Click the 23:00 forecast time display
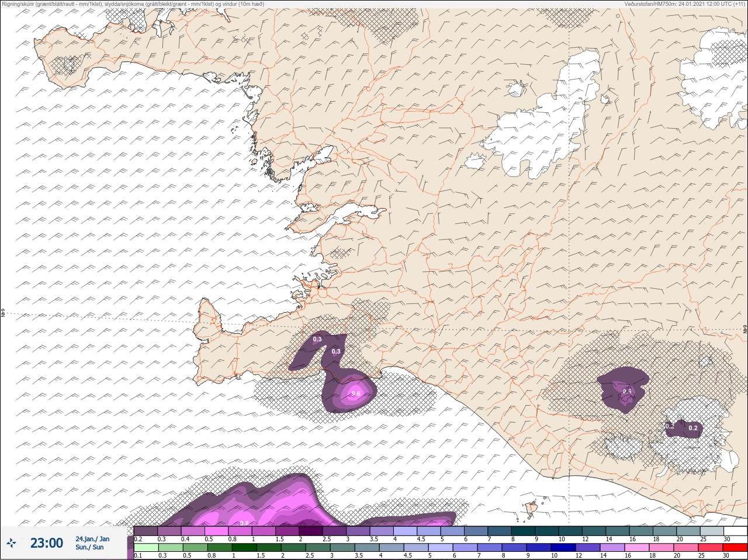This screenshot has width=748, height=560. point(47,543)
